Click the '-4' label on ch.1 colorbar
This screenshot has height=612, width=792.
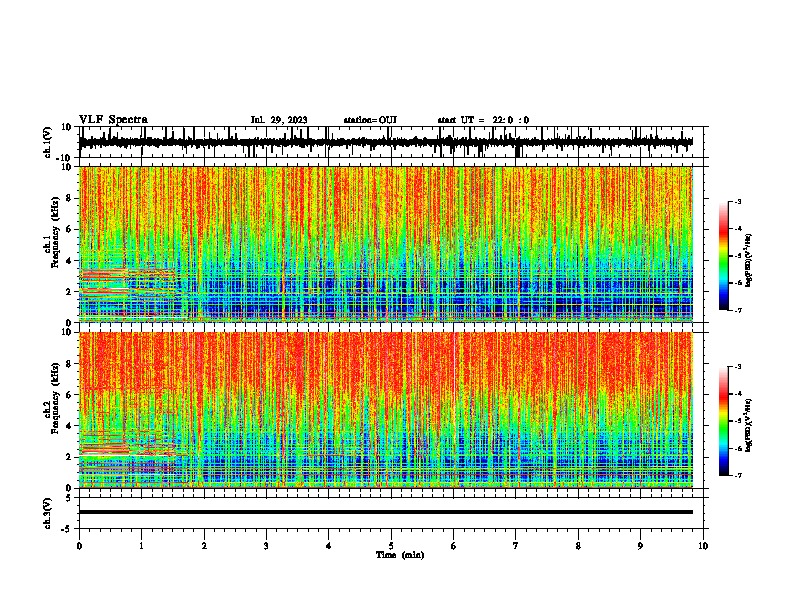tap(738, 229)
